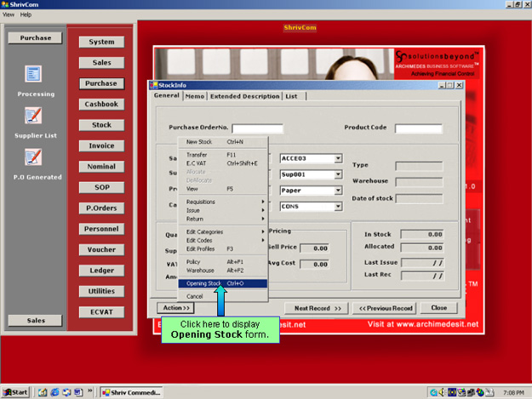532x399 pixels.
Task: Select Warehouse menu entry
Action: (x=201, y=270)
